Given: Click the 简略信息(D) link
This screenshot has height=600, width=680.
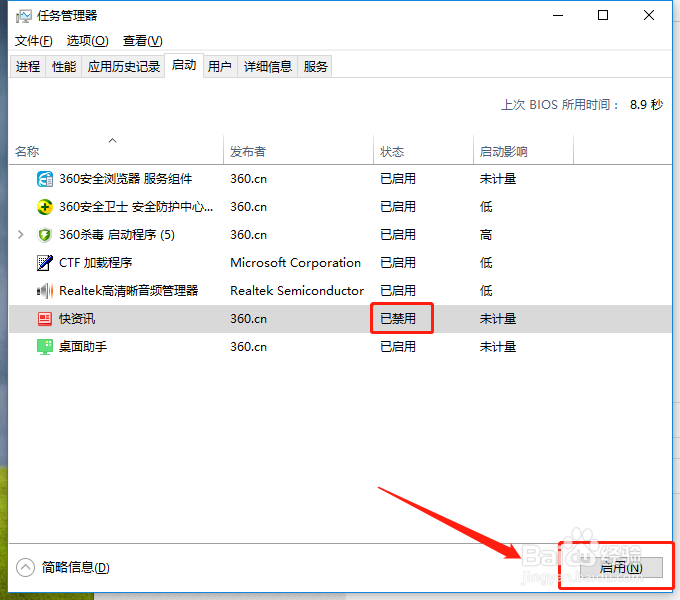Looking at the screenshot, I should coord(75,567).
